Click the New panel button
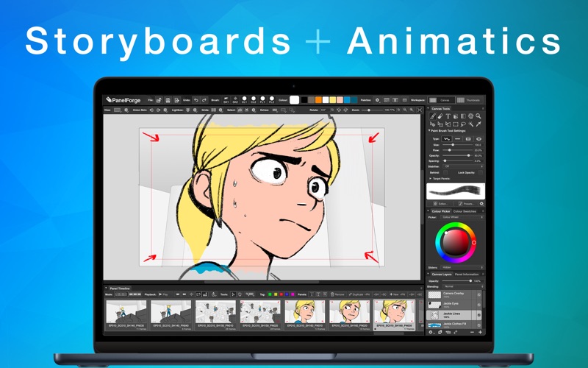588x368 pixels. pos(397,294)
